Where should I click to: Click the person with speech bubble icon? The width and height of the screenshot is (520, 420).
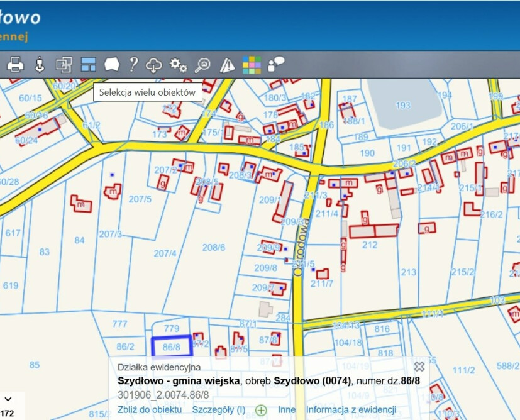275,64
